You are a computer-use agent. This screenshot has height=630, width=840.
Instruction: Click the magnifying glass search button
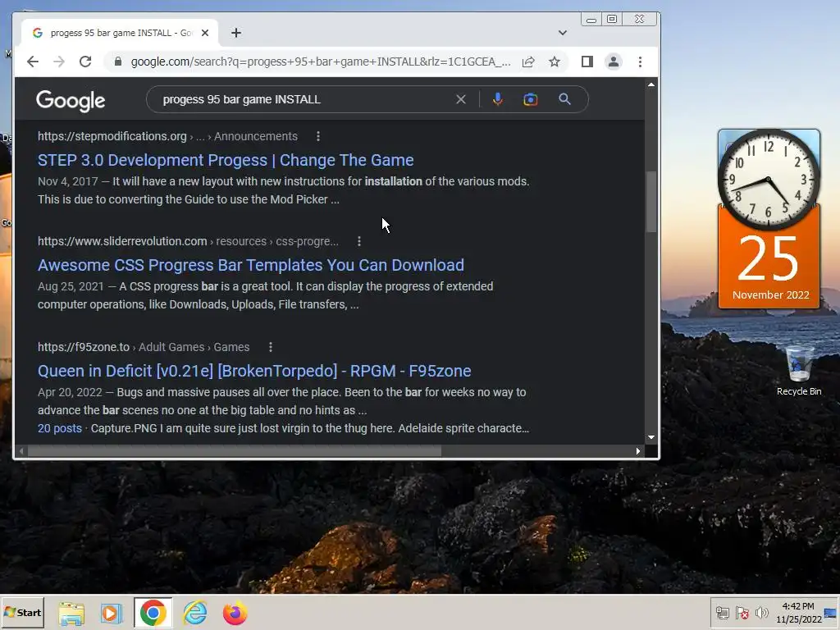[x=564, y=99]
